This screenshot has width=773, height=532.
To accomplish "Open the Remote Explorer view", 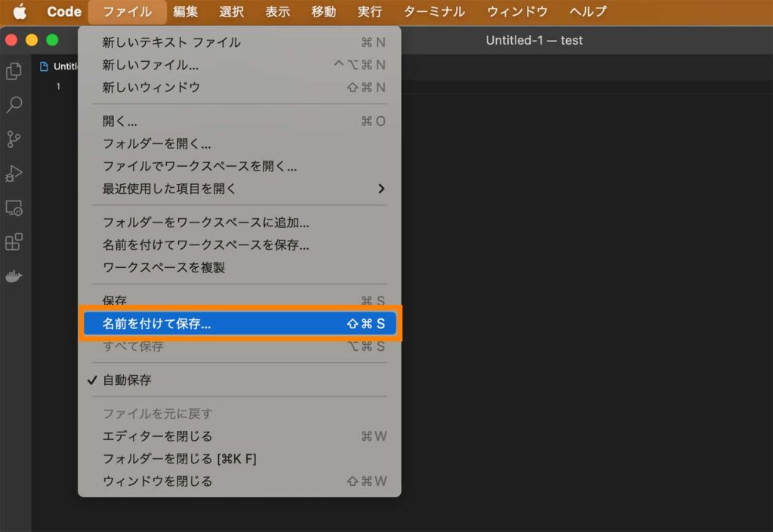I will (x=14, y=208).
